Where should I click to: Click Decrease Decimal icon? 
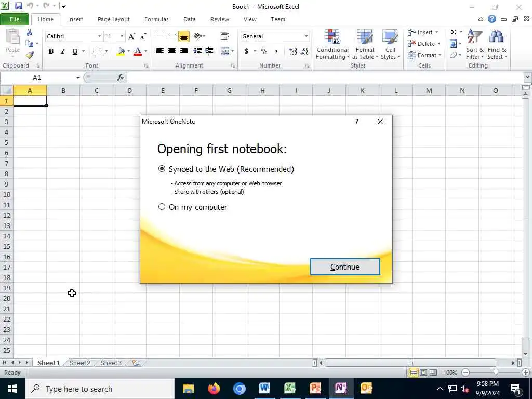304,51
